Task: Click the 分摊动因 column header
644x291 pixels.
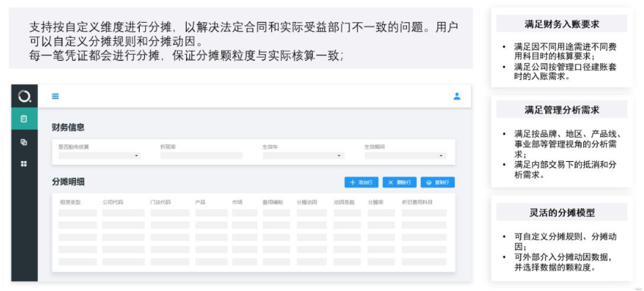Action: click(307, 202)
